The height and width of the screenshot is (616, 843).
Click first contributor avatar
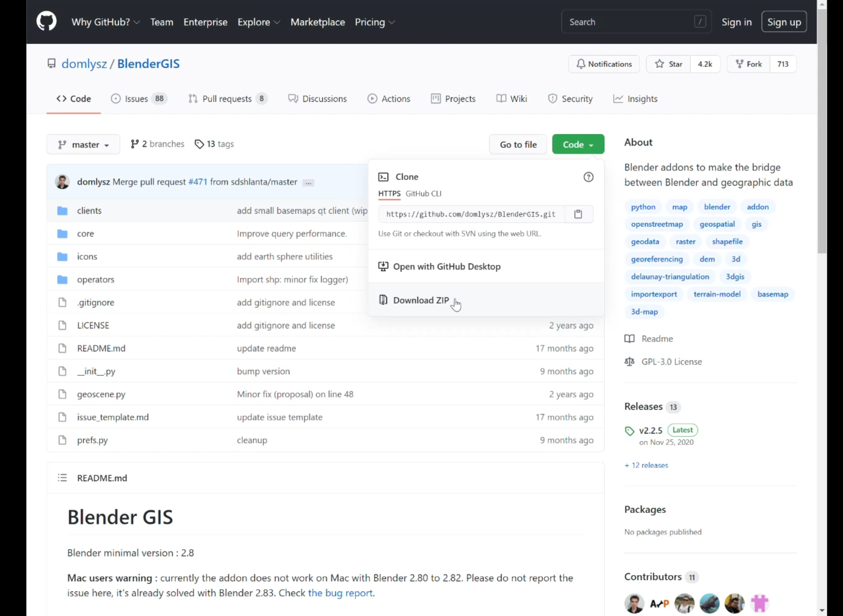[x=634, y=603]
